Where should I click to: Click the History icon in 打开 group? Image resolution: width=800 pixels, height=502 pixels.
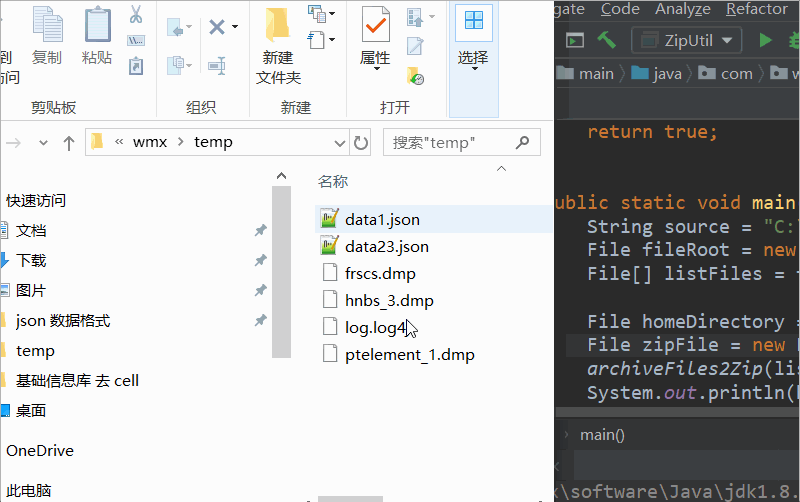click(x=415, y=76)
